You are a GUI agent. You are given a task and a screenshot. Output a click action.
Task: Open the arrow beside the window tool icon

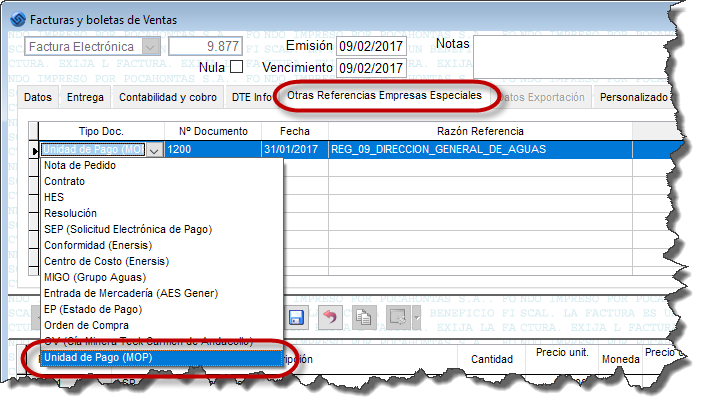[x=416, y=317]
